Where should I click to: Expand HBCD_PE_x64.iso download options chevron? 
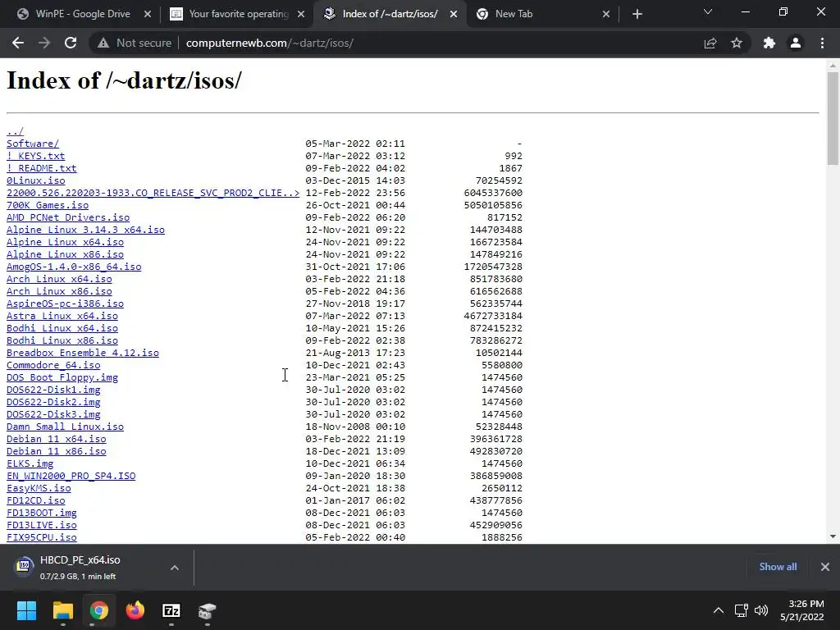click(x=175, y=568)
